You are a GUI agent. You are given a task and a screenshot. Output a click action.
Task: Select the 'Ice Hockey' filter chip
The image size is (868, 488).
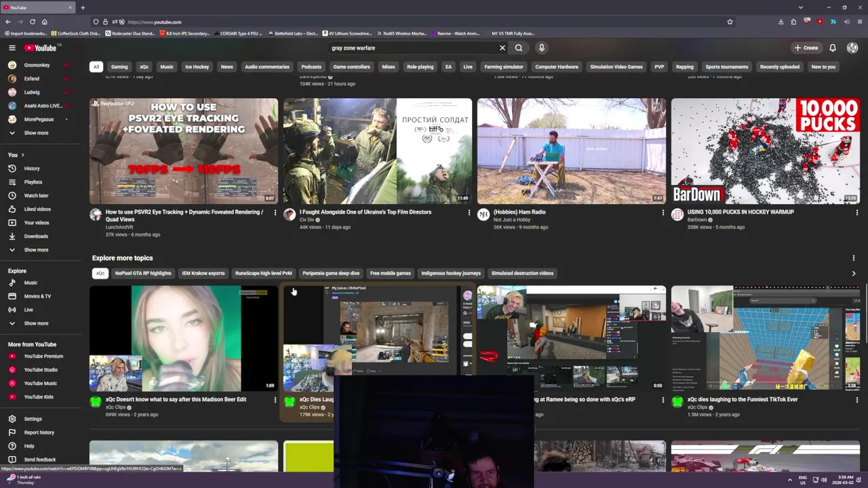click(x=197, y=67)
